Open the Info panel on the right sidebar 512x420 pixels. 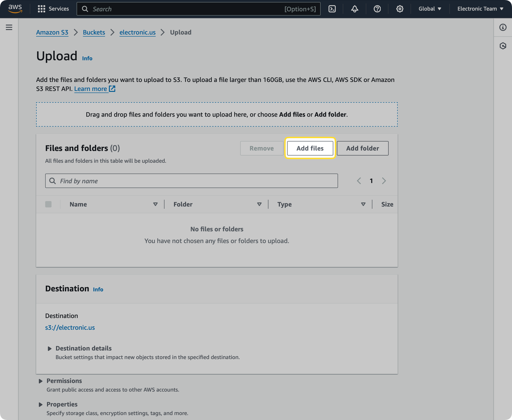(x=503, y=28)
